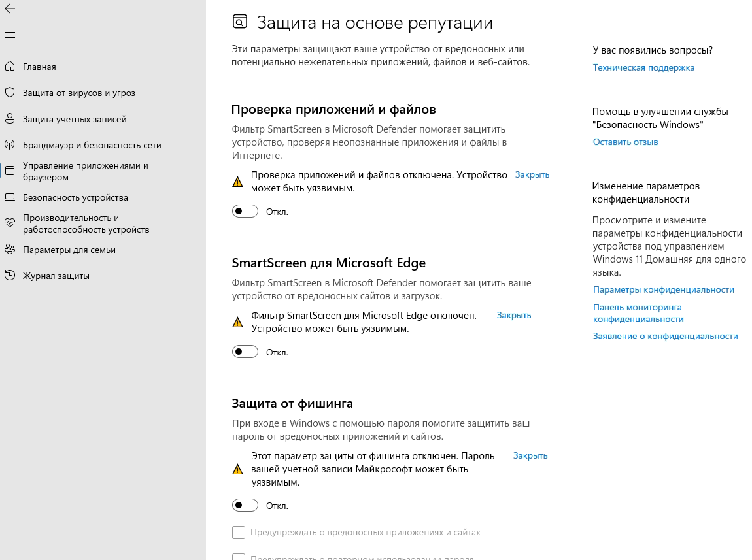Image resolution: width=752 pixels, height=560 pixels.
Task: Turn on SmartScreen для Microsoft Edge
Action: click(x=245, y=351)
